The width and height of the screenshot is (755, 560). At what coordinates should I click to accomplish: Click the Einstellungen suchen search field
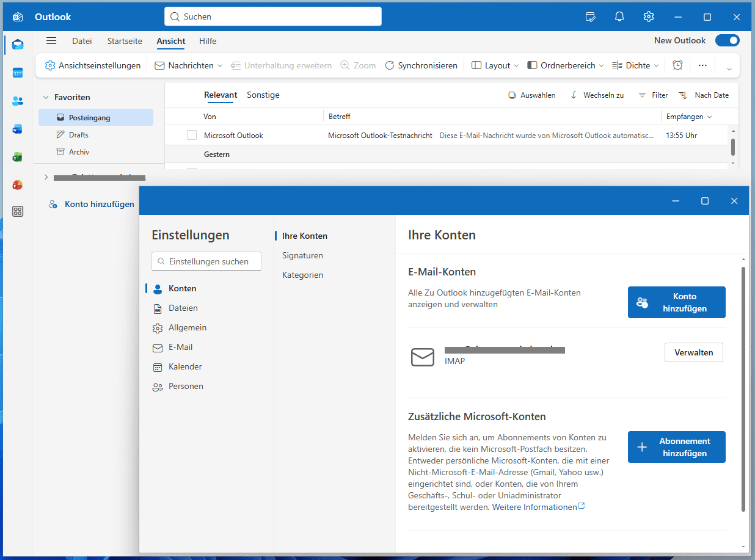(x=206, y=261)
